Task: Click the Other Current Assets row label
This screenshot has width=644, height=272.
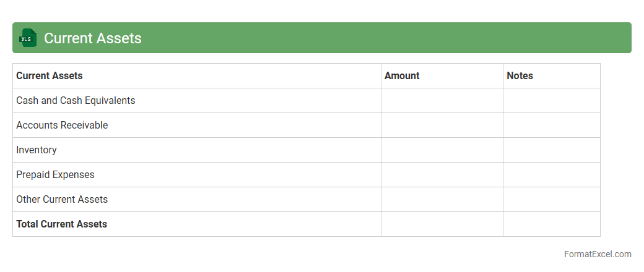Action: pyautogui.click(x=62, y=200)
